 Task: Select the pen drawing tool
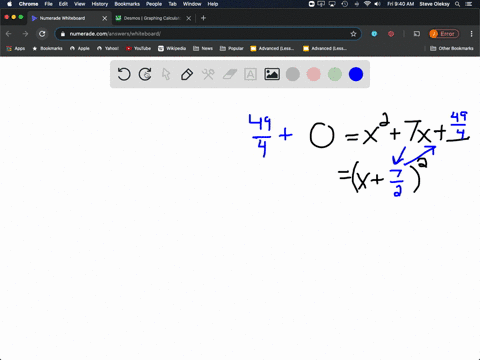(x=187, y=74)
